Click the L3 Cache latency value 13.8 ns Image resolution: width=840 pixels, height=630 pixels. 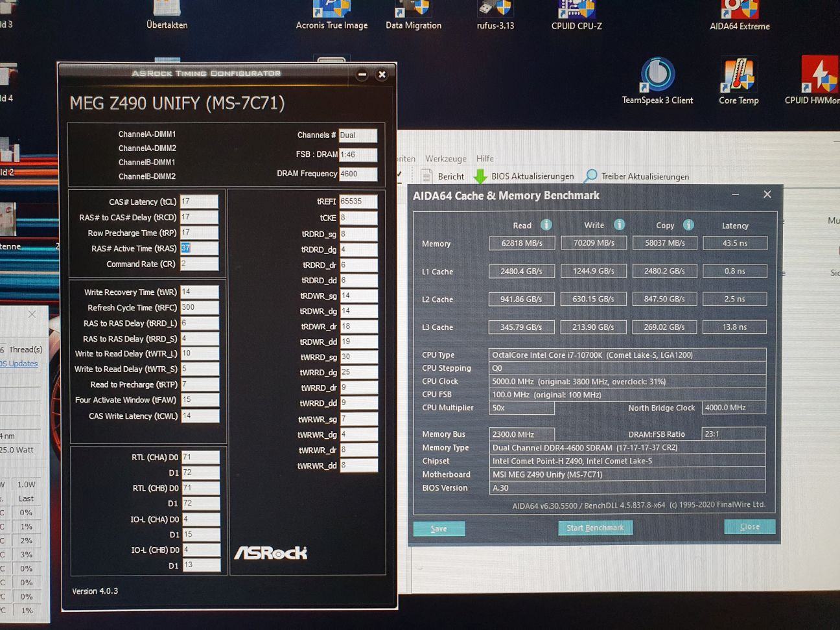click(x=734, y=327)
